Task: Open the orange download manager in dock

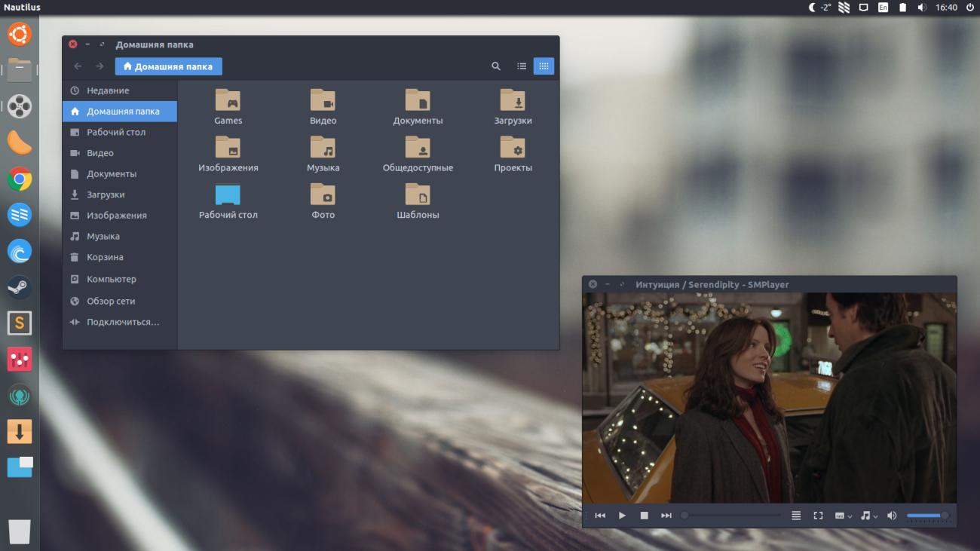Action: point(20,431)
